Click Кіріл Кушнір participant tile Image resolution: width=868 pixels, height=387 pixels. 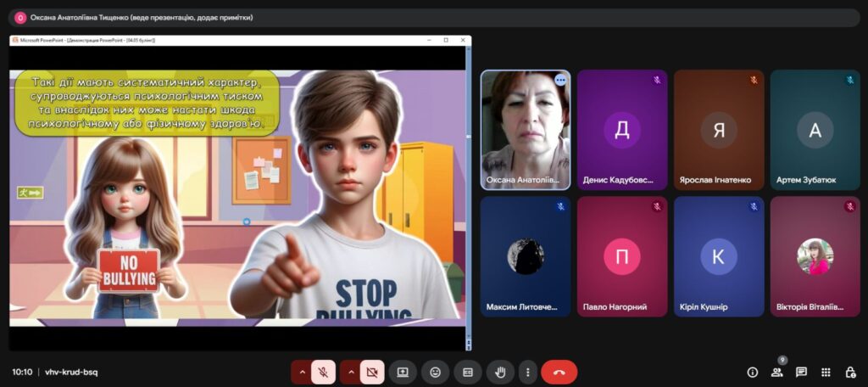coord(719,256)
